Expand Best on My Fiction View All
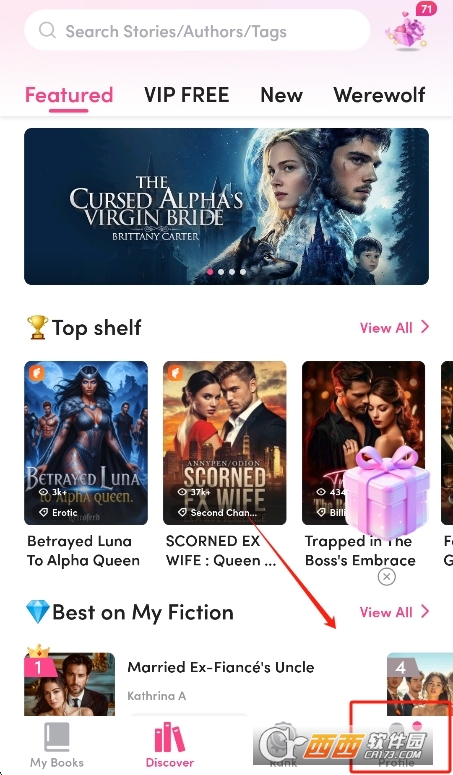The height and width of the screenshot is (775, 453). 395,612
